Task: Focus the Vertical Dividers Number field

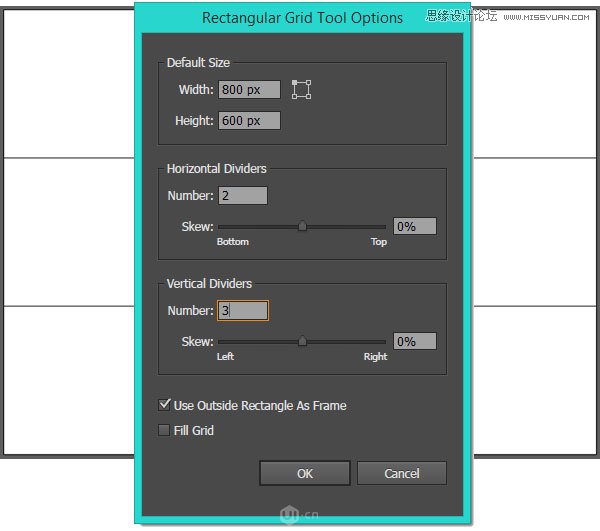Action: pos(243,311)
